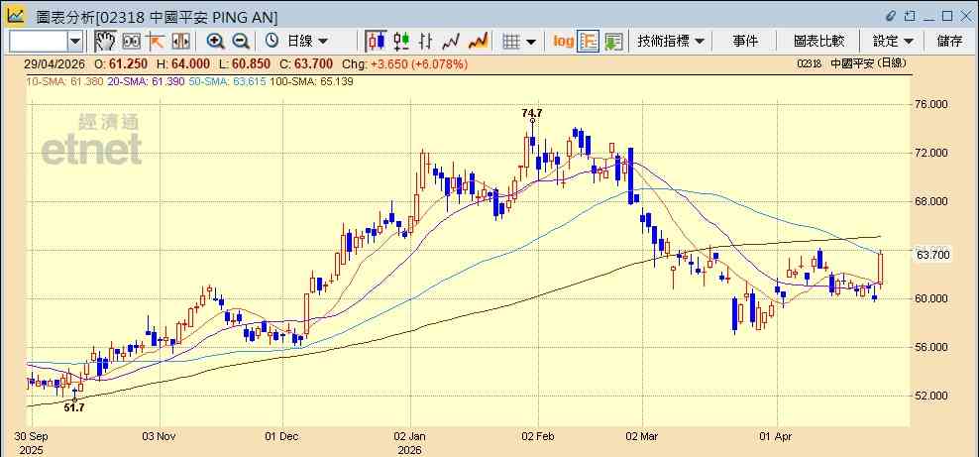
Task: Click the 30 Sep date axis label
Action: [x=30, y=436]
